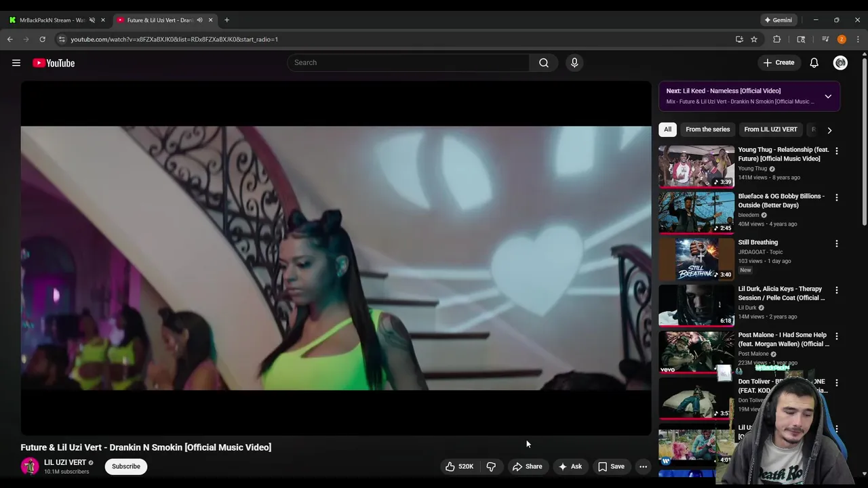Open the LIL UZI VERT channel name
The image size is (868, 488).
pyautogui.click(x=65, y=462)
